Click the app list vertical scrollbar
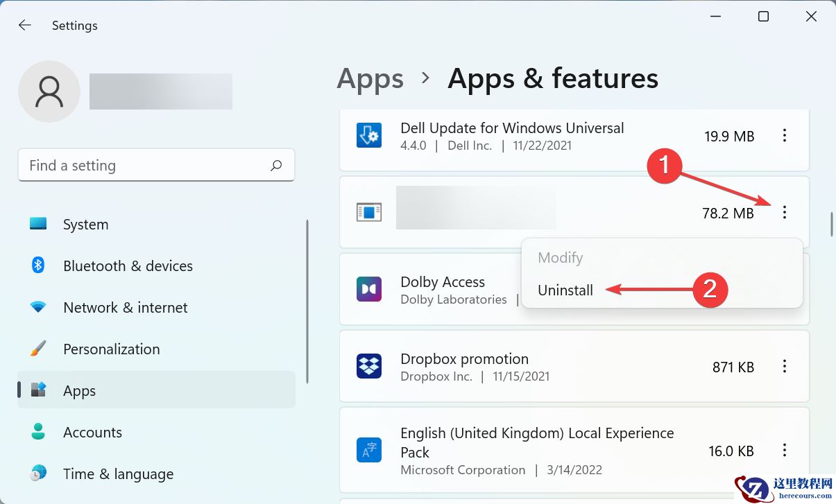Viewport: 836px width, 504px height. [831, 224]
